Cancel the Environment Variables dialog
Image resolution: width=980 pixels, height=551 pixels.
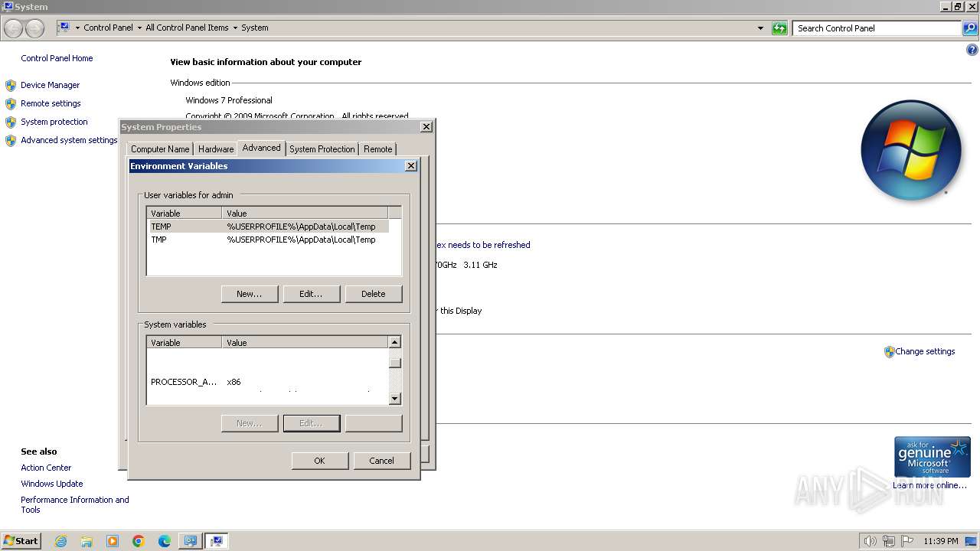click(x=382, y=461)
